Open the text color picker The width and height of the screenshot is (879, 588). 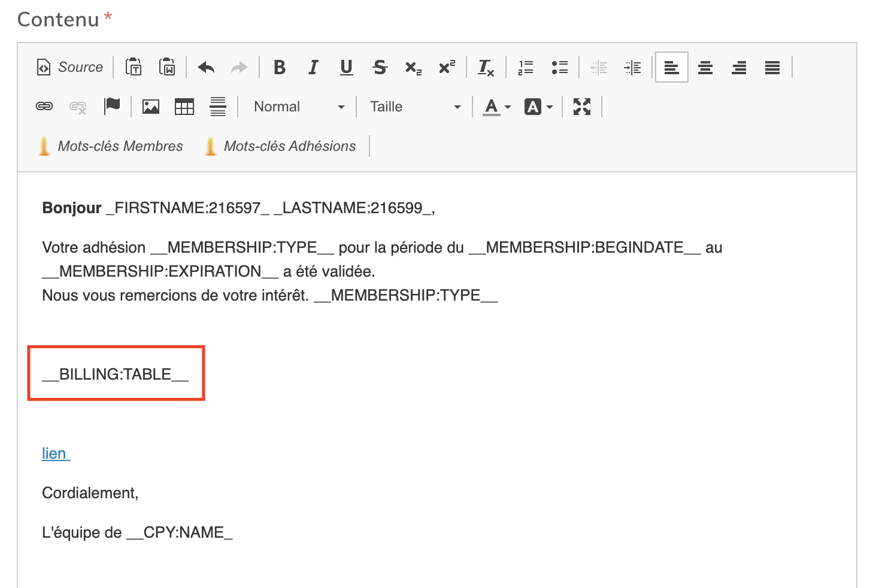[496, 107]
